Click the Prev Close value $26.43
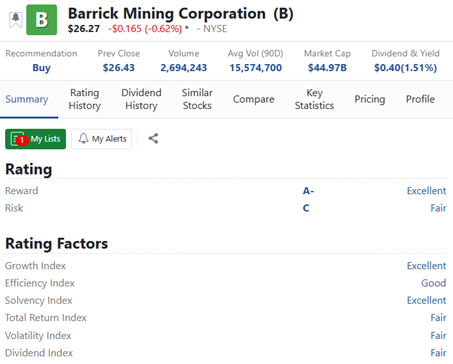The width and height of the screenshot is (453, 364). [x=119, y=68]
